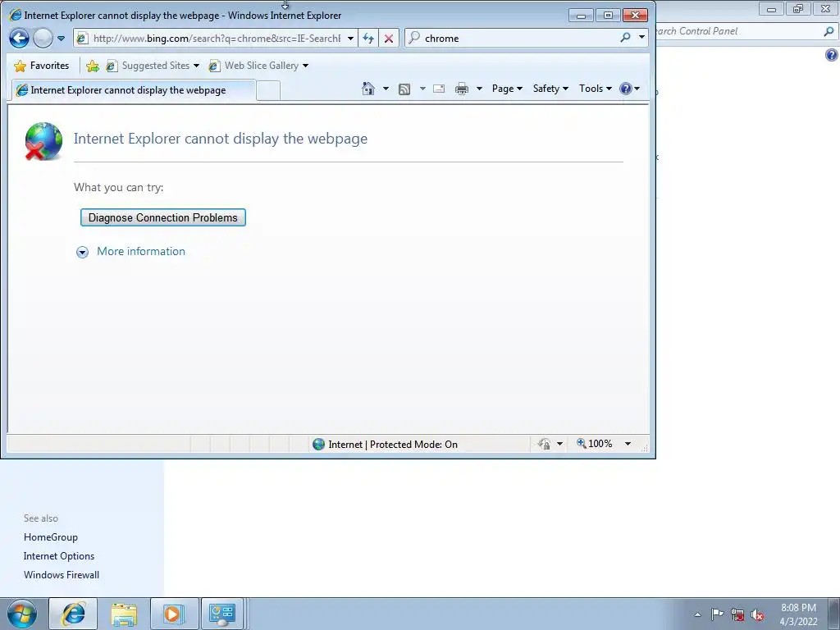Open the clock showing 8:08 PM

pos(798,614)
